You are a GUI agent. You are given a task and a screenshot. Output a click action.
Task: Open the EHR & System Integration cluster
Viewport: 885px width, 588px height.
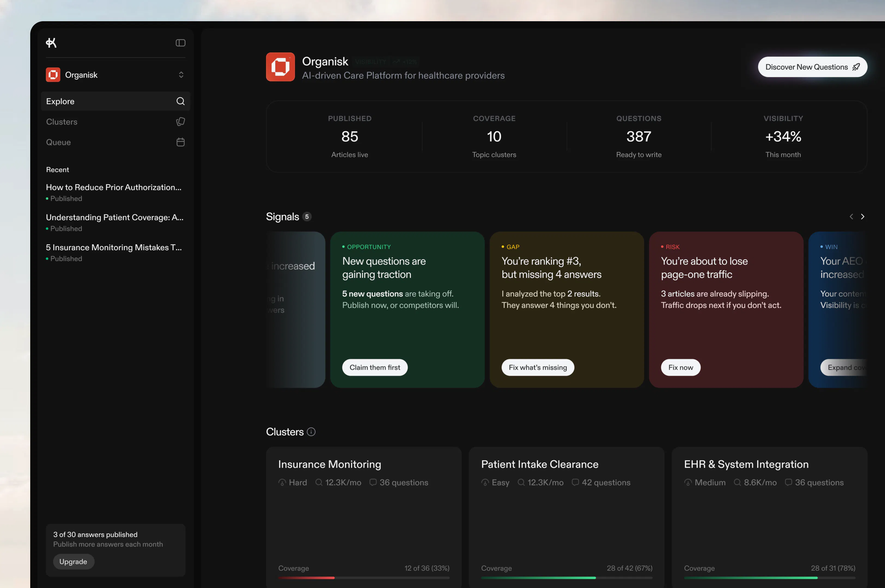(x=770, y=517)
